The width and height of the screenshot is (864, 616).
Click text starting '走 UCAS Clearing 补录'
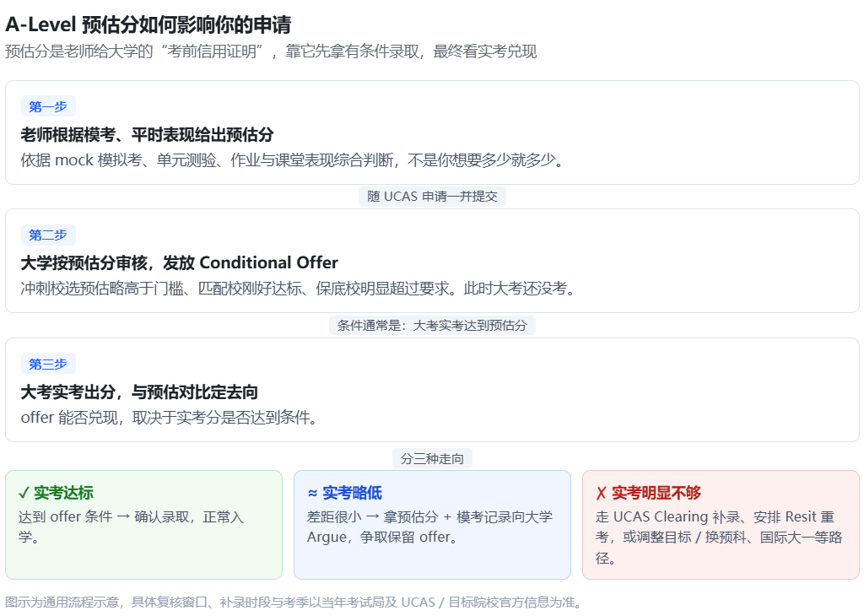719,538
